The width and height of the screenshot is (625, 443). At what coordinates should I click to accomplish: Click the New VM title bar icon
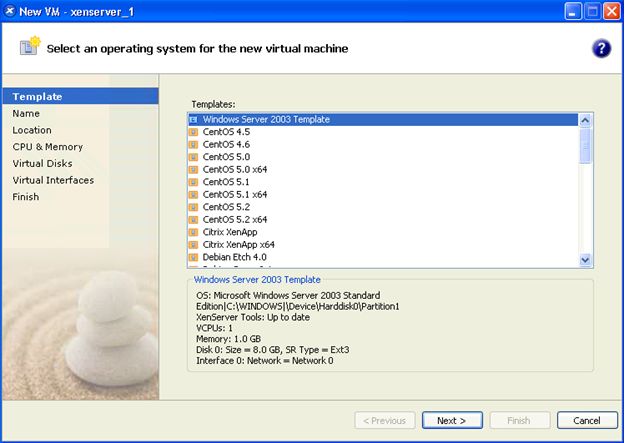[x=10, y=11]
